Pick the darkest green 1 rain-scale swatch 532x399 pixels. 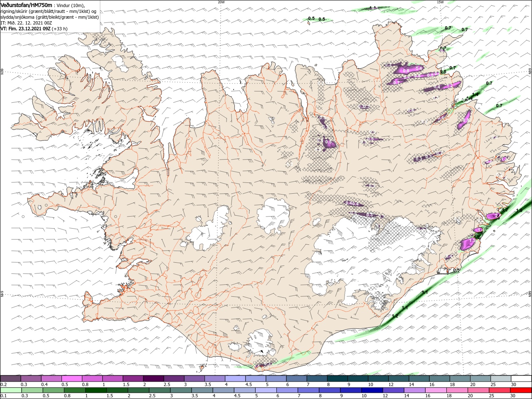[96, 390]
